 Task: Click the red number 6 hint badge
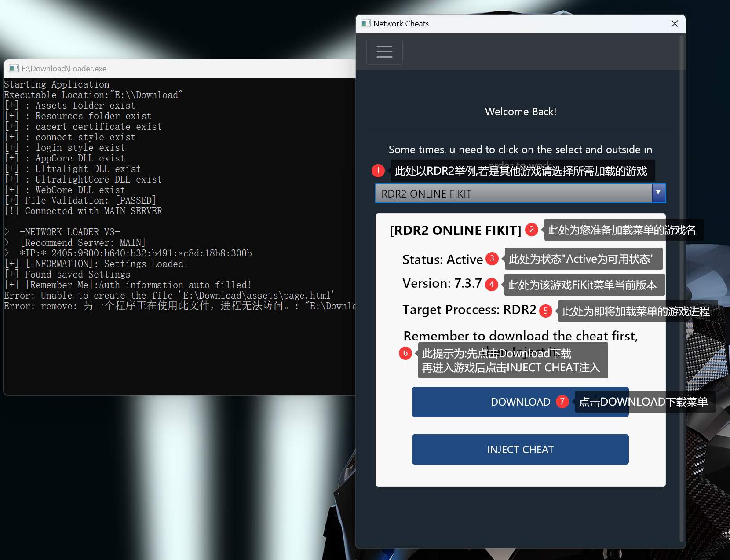pos(405,353)
